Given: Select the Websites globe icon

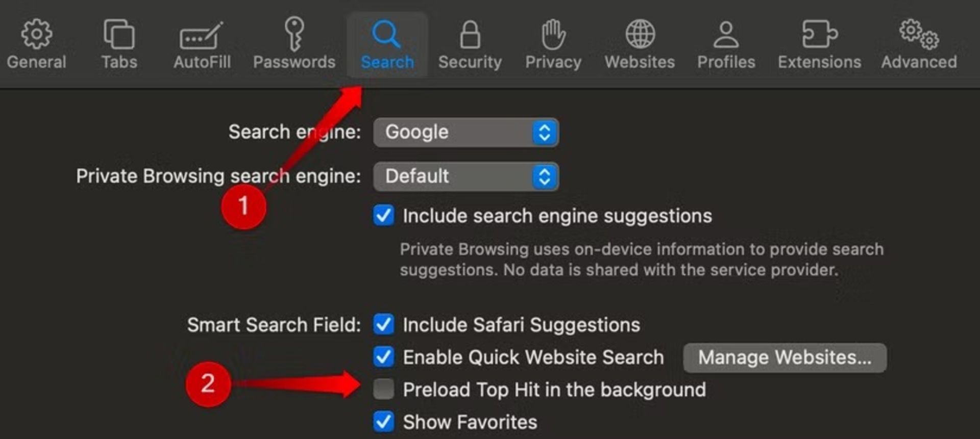Looking at the screenshot, I should tap(640, 34).
